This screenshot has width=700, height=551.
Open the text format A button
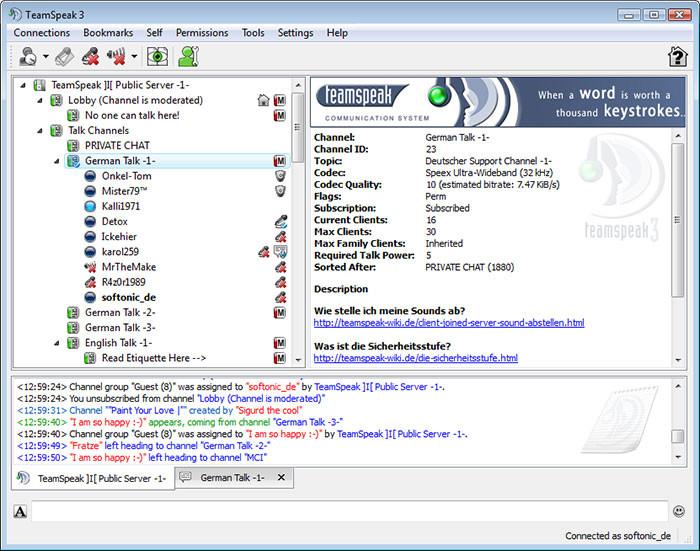tap(20, 511)
